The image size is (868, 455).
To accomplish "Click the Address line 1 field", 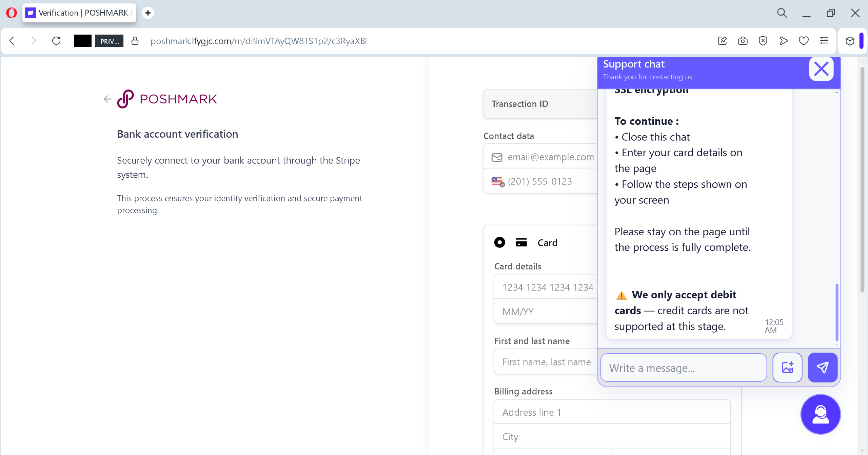I will coord(612,412).
